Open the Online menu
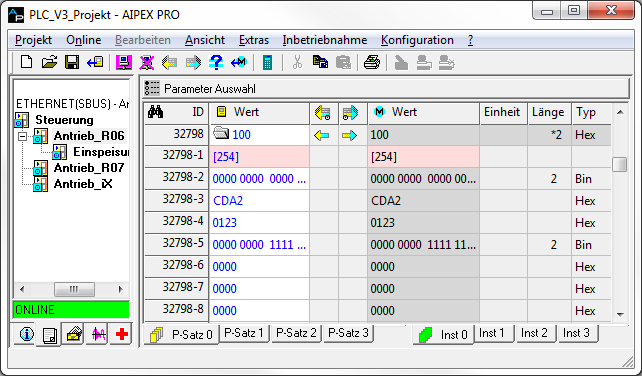This screenshot has height=376, width=642. (x=84, y=40)
